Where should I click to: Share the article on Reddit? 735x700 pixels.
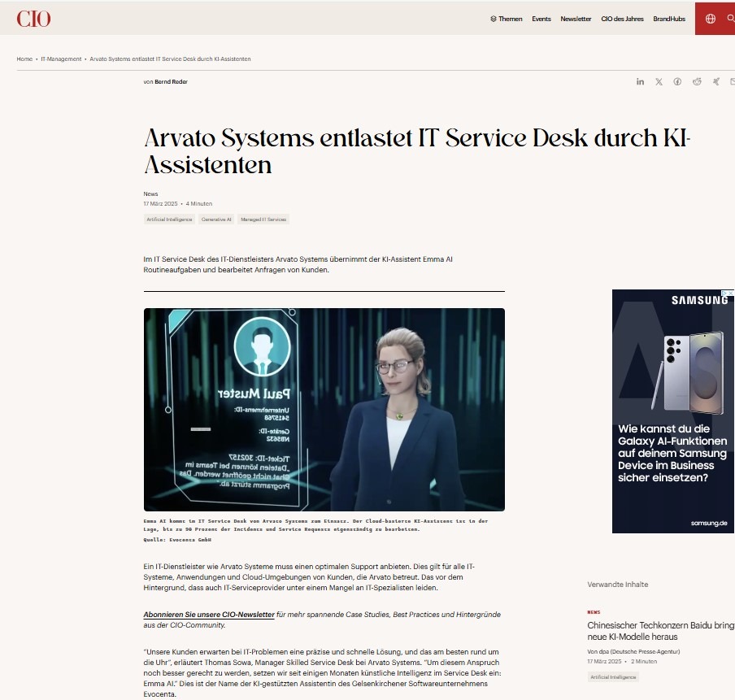697,81
